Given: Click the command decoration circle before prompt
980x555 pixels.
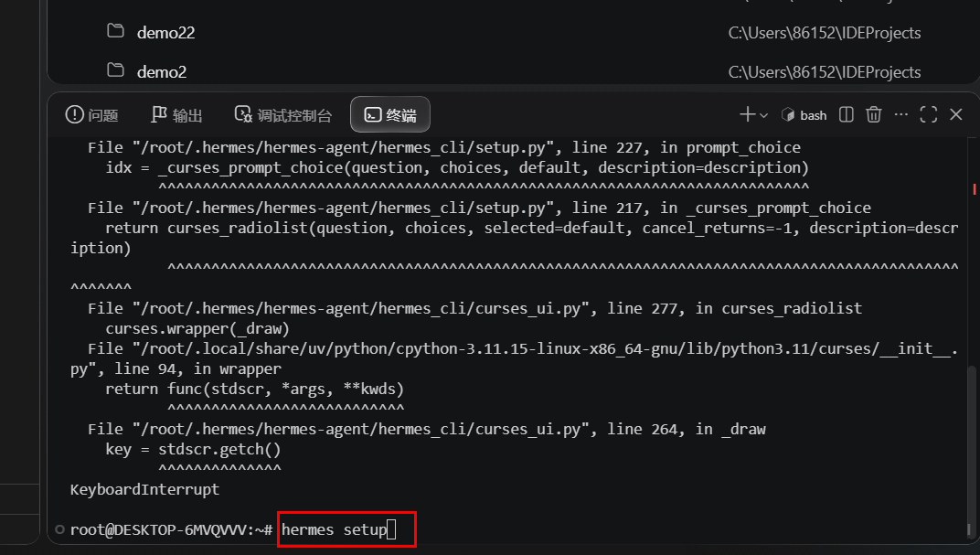Looking at the screenshot, I should (60, 529).
